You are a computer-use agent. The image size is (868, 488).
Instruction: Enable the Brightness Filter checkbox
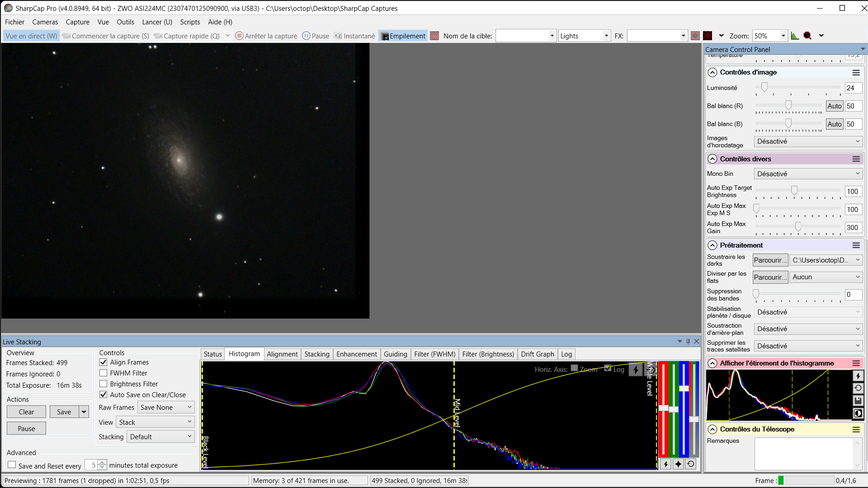click(x=104, y=384)
